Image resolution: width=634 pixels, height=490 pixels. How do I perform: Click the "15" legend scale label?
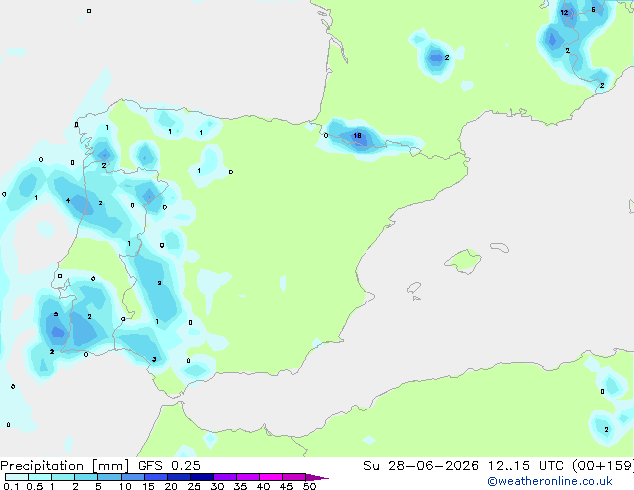click(x=148, y=486)
